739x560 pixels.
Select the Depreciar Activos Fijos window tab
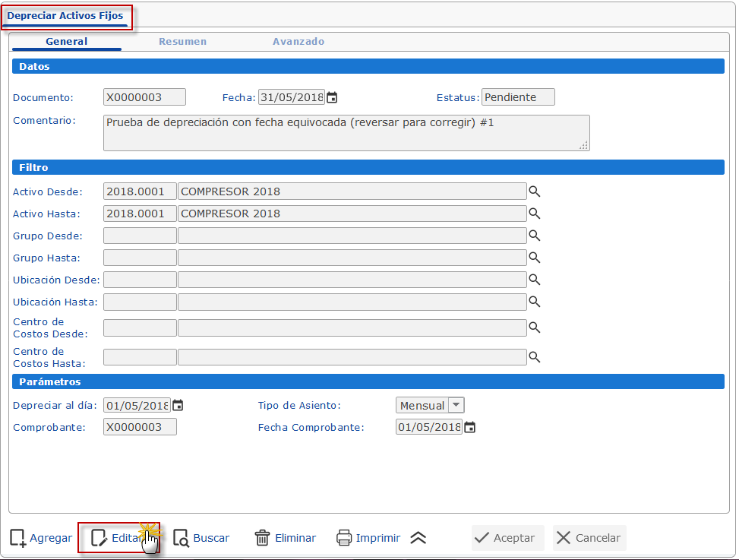point(65,16)
